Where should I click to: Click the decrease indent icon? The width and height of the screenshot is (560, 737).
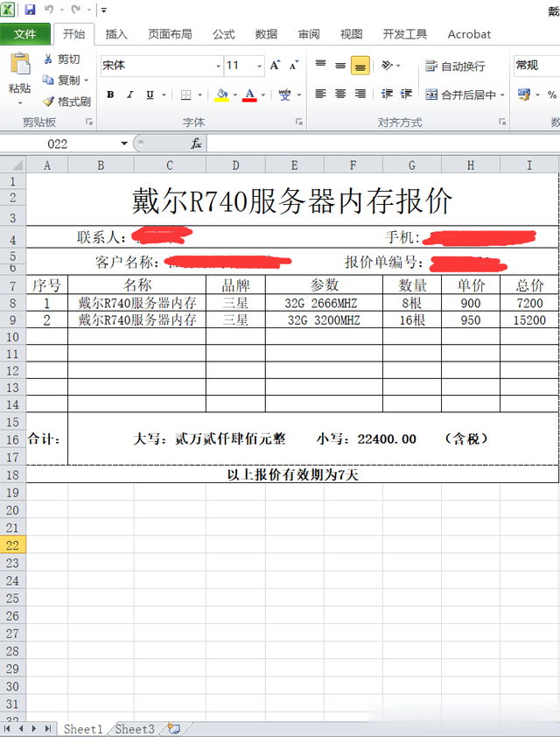click(387, 94)
